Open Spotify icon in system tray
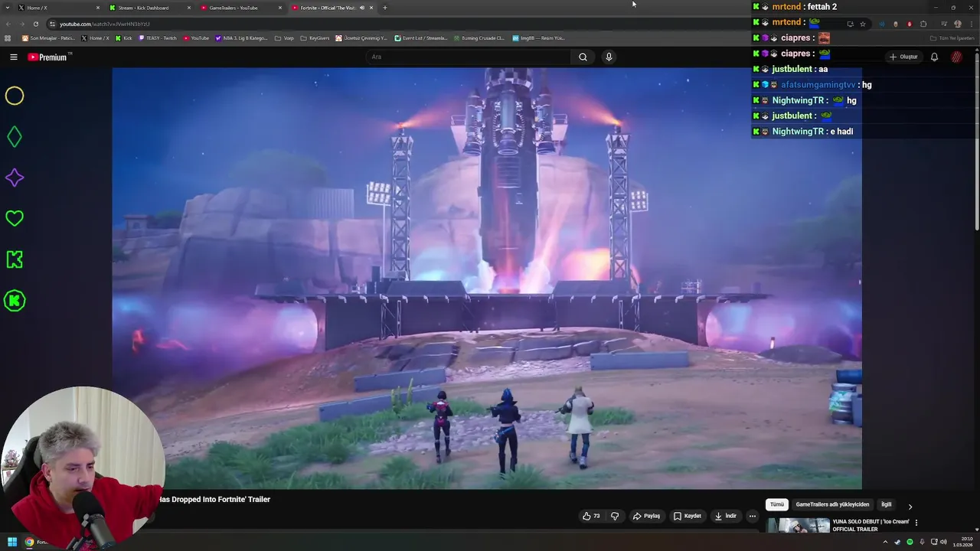This screenshot has height=551, width=980. [x=910, y=542]
